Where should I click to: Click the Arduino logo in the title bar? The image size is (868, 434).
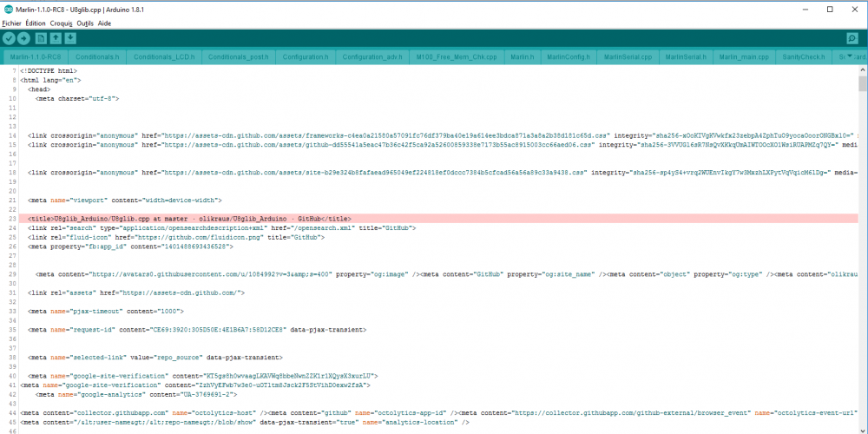pyautogui.click(x=9, y=10)
